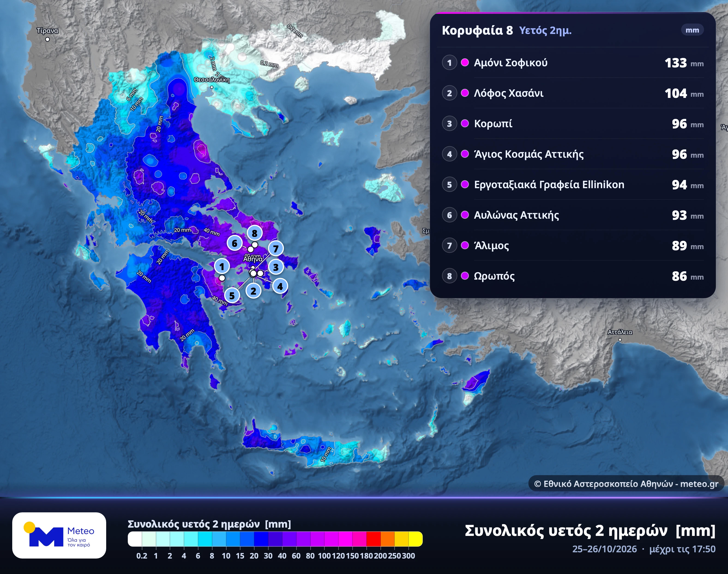This screenshot has height=574, width=728.
Task: Click the Meteo logo
Action: tap(59, 535)
